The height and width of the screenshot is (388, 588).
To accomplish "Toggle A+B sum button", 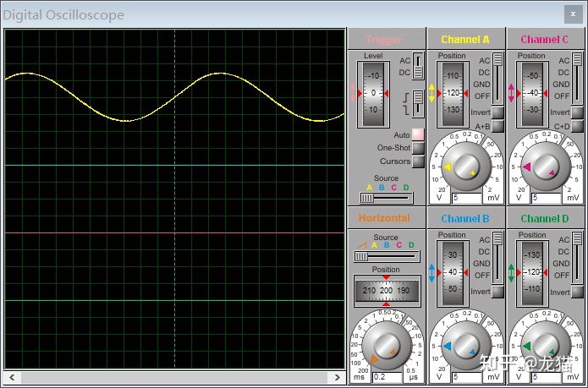I will 497,126.
